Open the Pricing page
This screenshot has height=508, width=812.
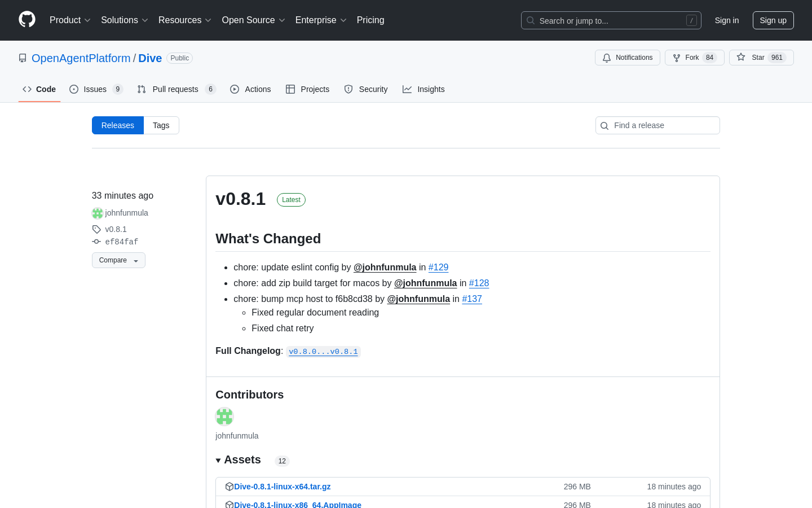370,20
